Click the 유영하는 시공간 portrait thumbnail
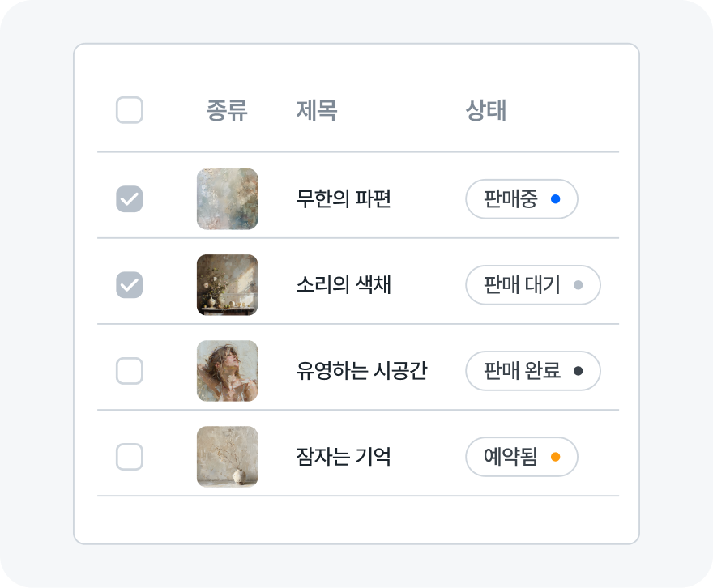The image size is (713, 588). [227, 371]
